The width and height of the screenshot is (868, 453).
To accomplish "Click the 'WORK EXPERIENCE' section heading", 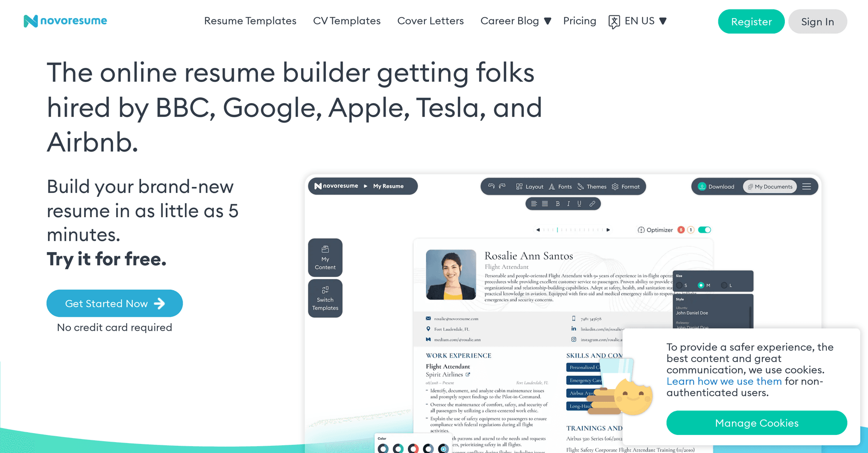I will pos(458,356).
